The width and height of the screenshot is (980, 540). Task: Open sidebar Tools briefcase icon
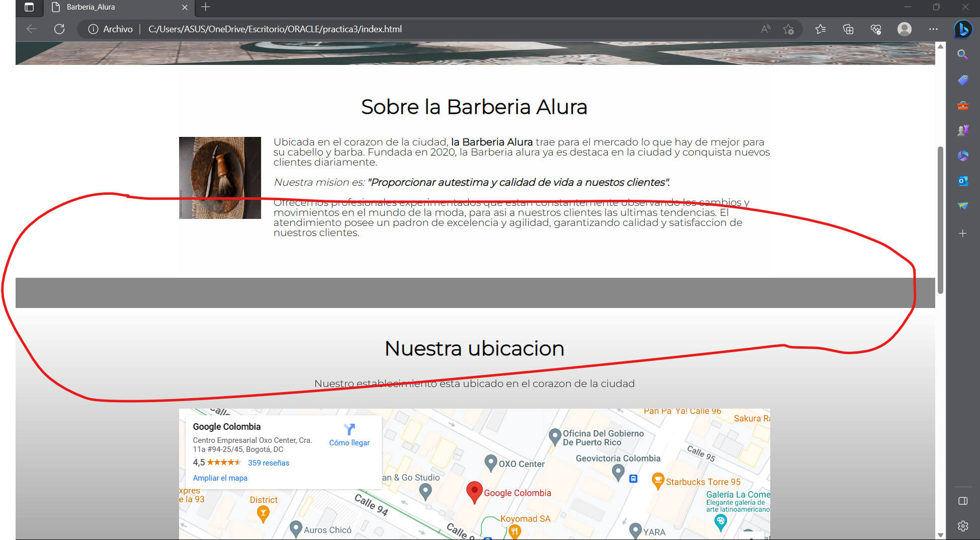coord(962,106)
